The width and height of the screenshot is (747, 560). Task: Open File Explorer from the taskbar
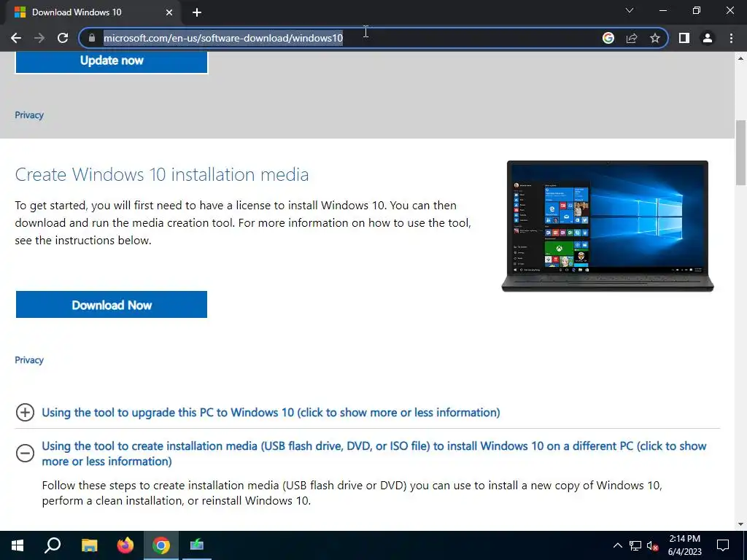coord(89,545)
